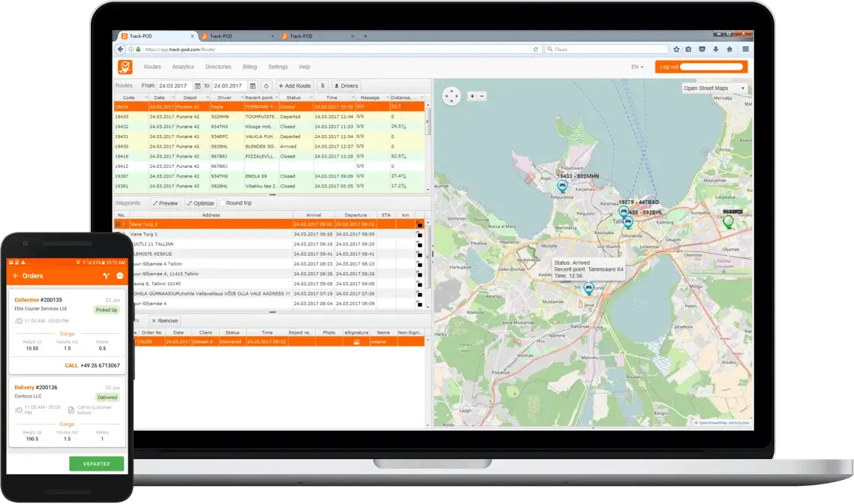This screenshot has width=854, height=504.
Task: Open the Message column filter dropdown
Action: [387, 97]
